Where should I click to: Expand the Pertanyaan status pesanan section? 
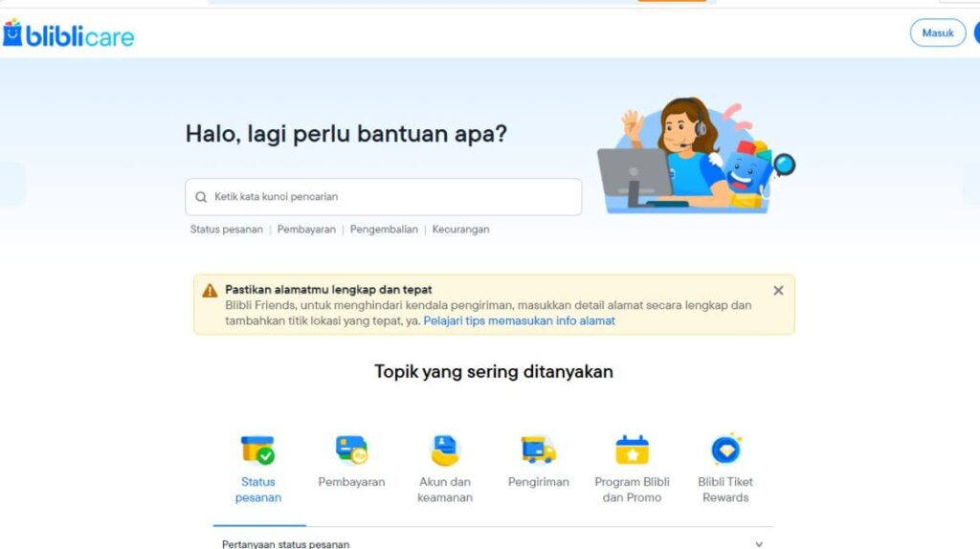(759, 544)
